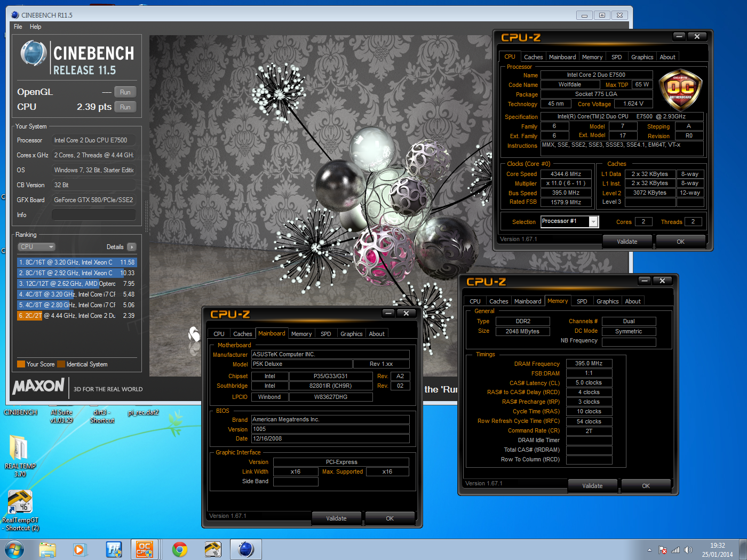Image resolution: width=747 pixels, height=560 pixels.
Task: Open the dirt3 Shortcut desktop icon
Action: pos(102,416)
